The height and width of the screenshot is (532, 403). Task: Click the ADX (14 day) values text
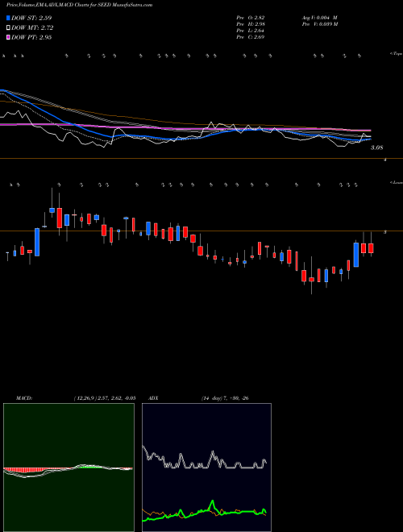(x=225, y=398)
